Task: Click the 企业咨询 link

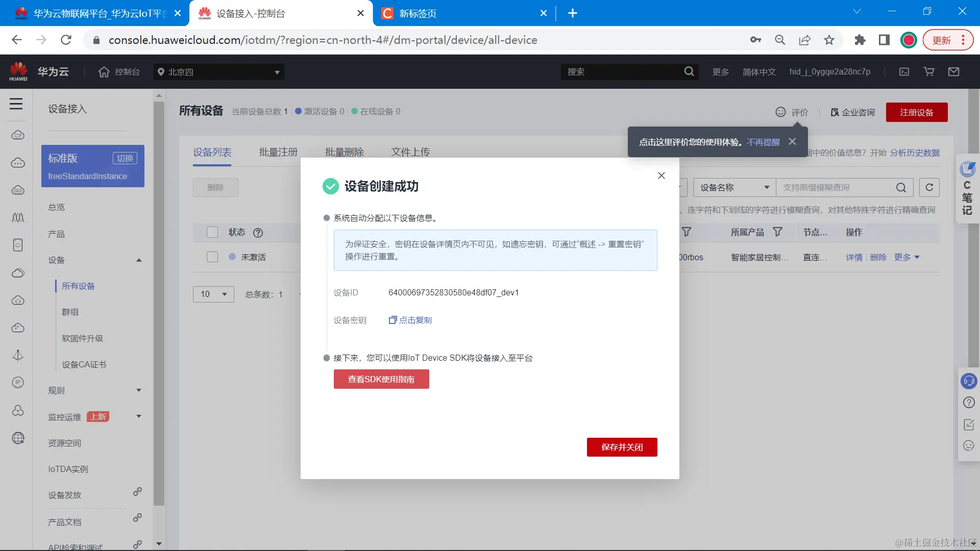Action: (852, 112)
